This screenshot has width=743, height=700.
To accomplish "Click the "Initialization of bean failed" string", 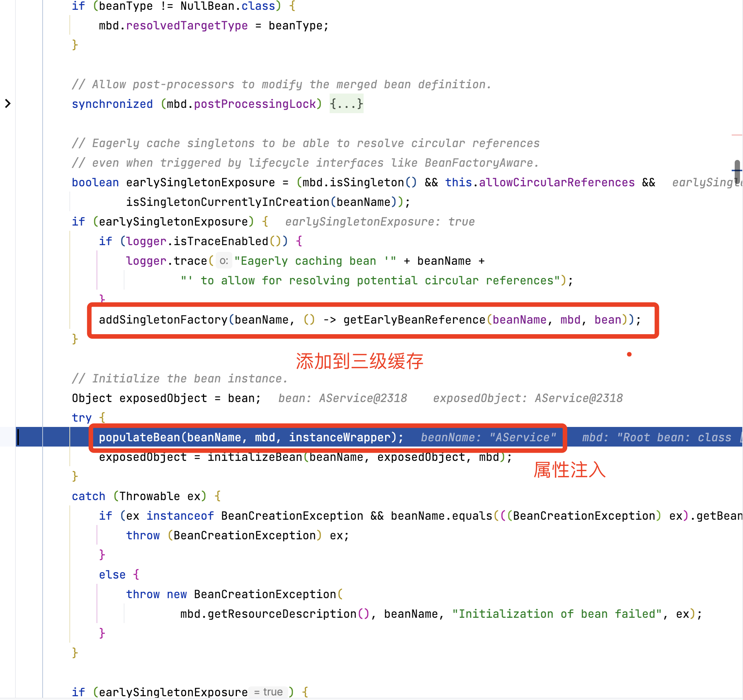I will pos(557,614).
